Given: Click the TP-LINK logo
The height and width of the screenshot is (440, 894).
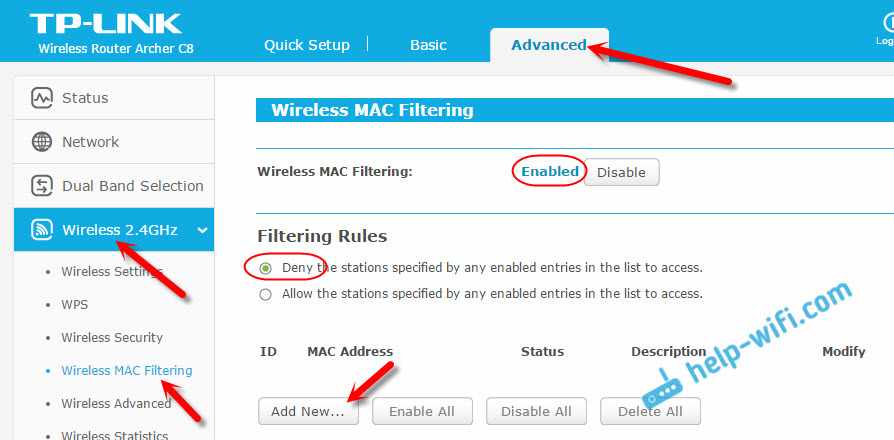Looking at the screenshot, I should (105, 24).
